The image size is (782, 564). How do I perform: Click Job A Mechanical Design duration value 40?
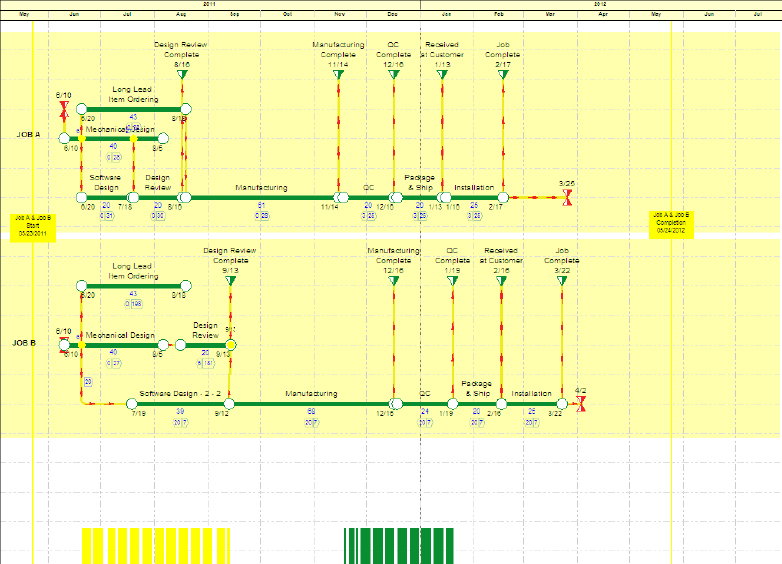click(113, 146)
